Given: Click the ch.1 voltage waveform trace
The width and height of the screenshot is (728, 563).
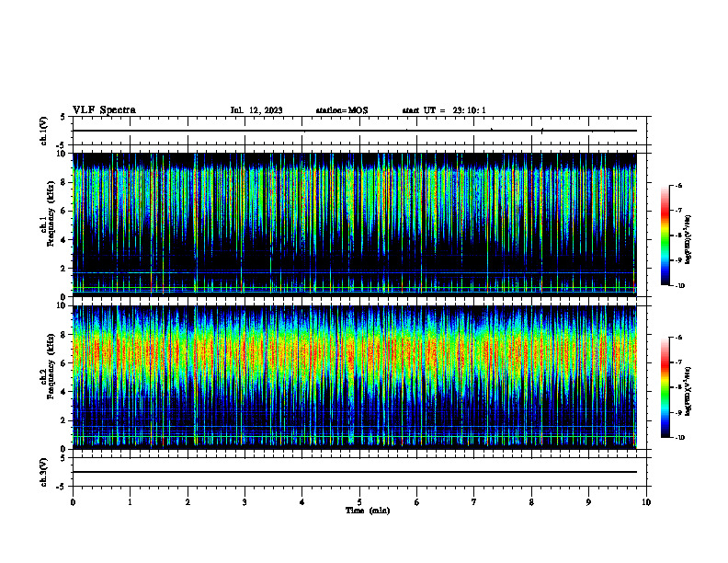Looking at the screenshot, I should click(355, 131).
